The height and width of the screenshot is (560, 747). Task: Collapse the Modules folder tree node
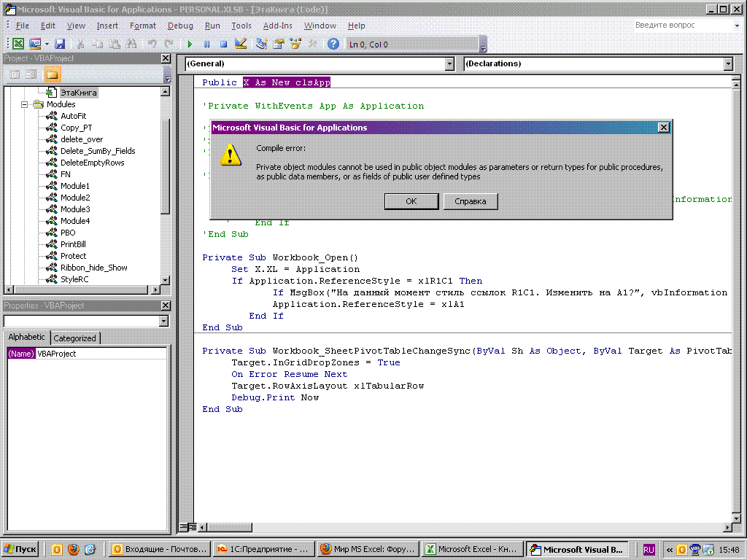pyautogui.click(x=24, y=104)
